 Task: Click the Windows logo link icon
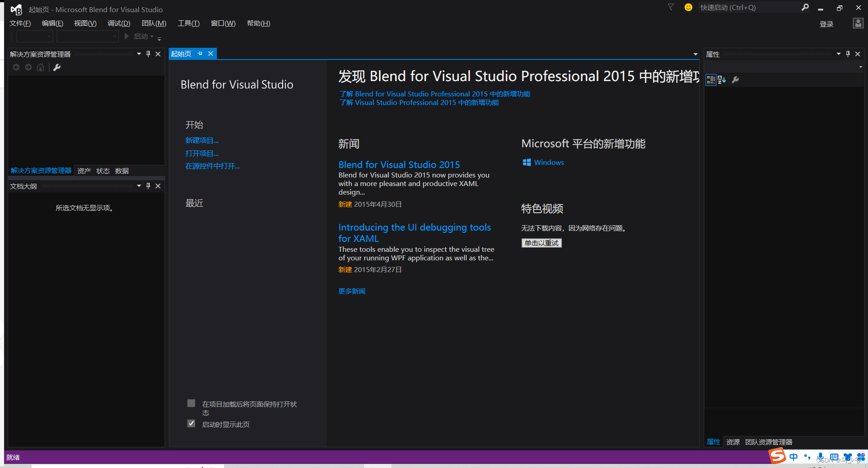click(x=526, y=163)
